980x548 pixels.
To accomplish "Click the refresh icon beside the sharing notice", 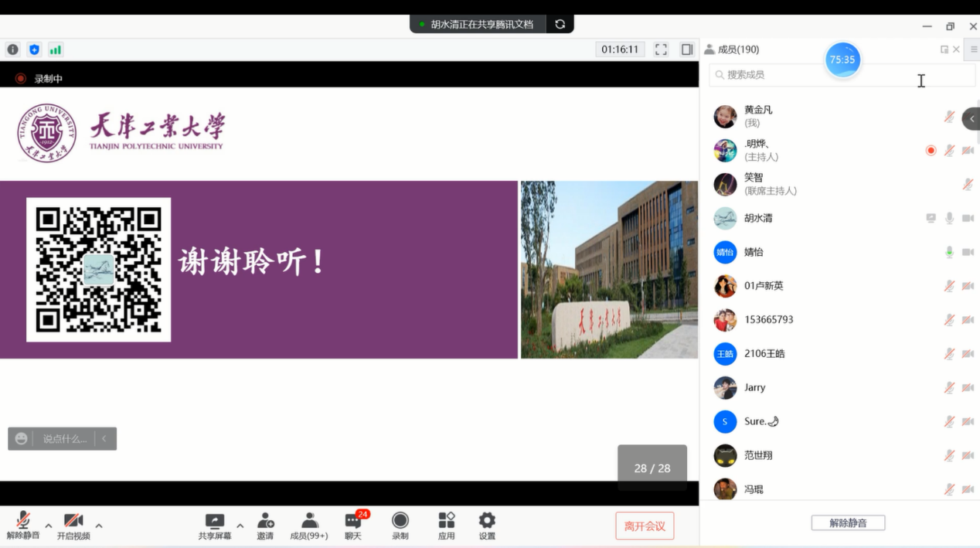I will click(x=560, y=24).
